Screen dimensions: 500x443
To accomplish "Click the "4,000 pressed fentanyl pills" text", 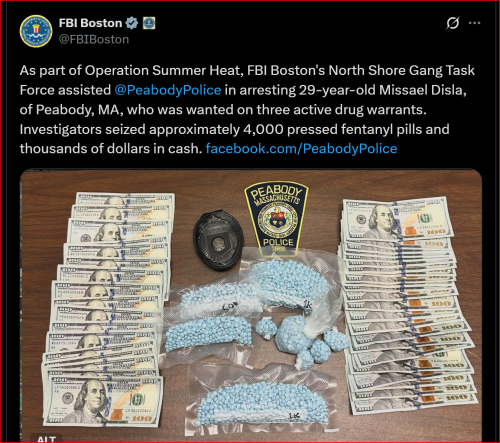I will click(333, 129).
